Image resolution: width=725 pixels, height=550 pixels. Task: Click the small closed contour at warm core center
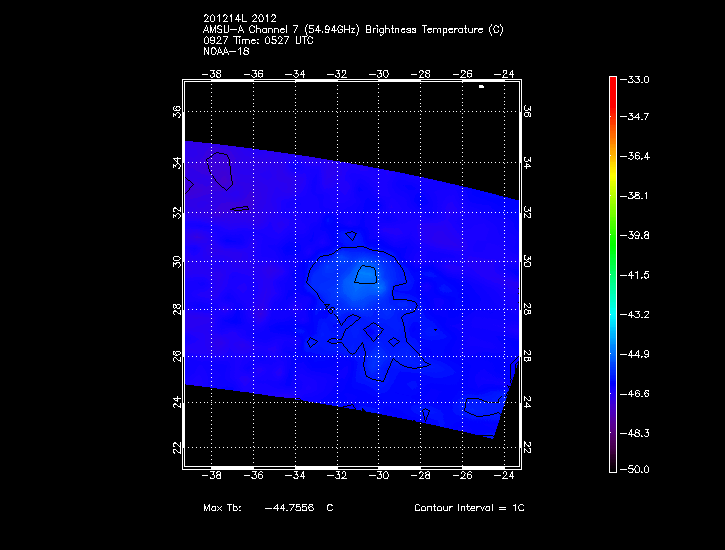coord(366,274)
